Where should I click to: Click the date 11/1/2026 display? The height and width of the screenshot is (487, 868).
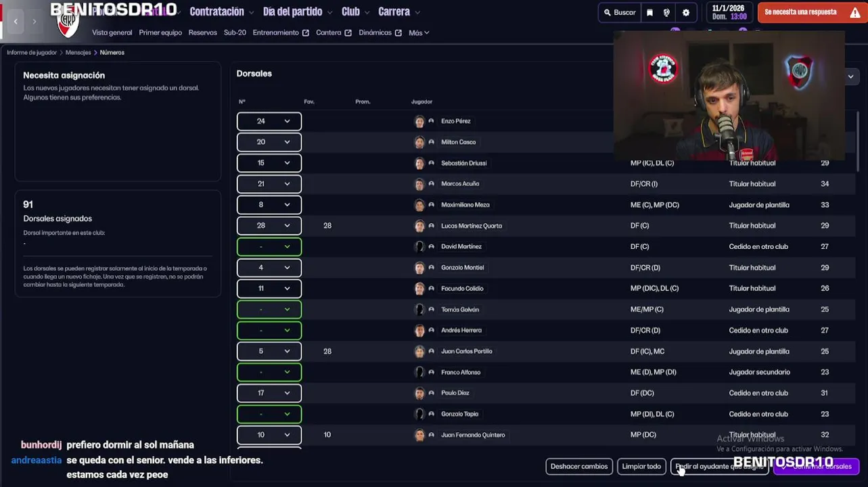728,12
